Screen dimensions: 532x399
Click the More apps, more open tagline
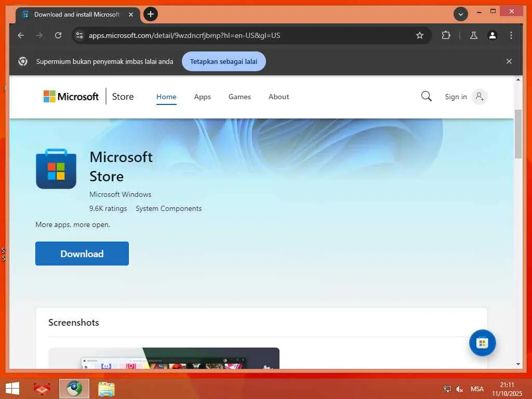tap(73, 224)
